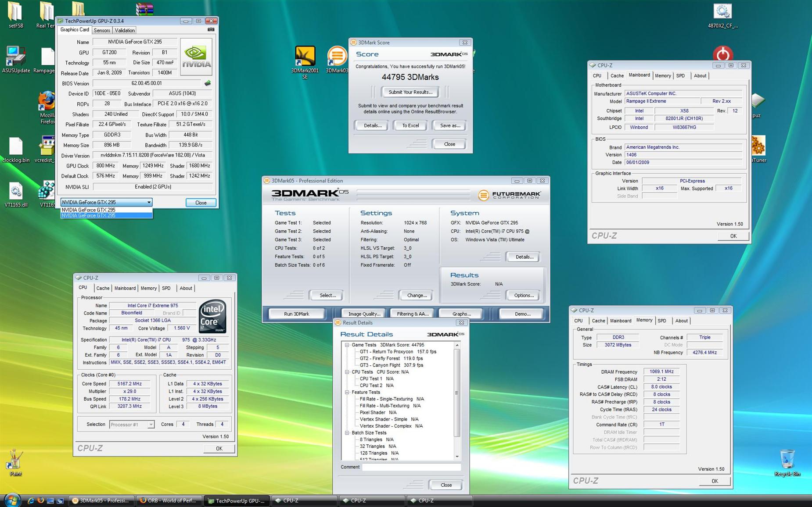The image size is (812, 507).
Task: Open GPU selection dropdown in GPU-Z
Action: click(149, 202)
